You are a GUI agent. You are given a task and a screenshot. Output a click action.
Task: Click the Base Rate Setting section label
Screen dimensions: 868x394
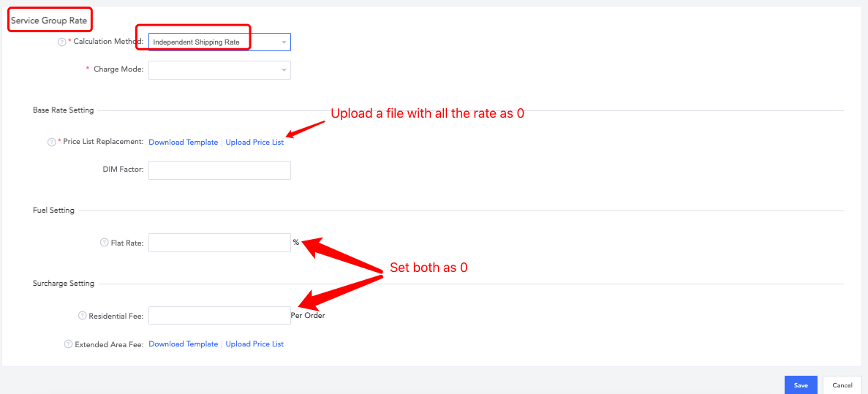click(x=63, y=110)
